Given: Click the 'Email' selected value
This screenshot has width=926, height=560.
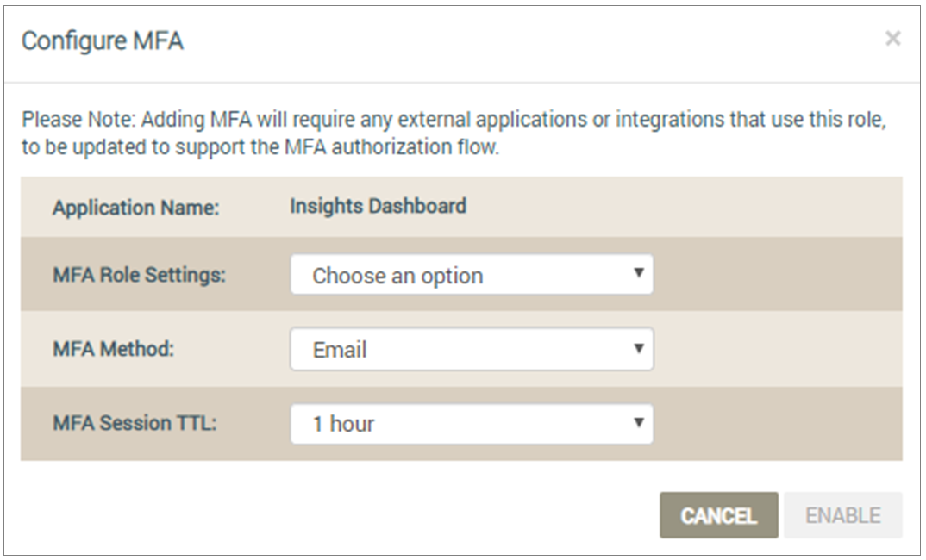Looking at the screenshot, I should coord(340,350).
